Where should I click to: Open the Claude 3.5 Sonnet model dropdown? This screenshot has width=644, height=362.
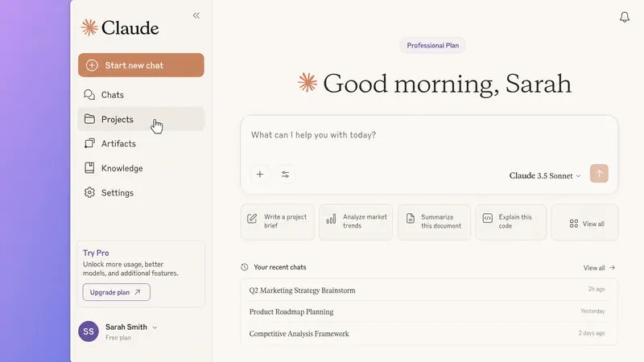pos(545,175)
